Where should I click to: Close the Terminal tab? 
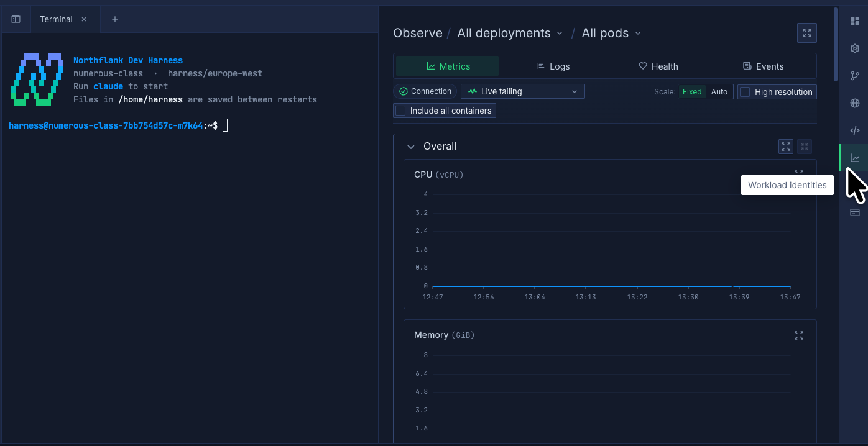click(84, 19)
